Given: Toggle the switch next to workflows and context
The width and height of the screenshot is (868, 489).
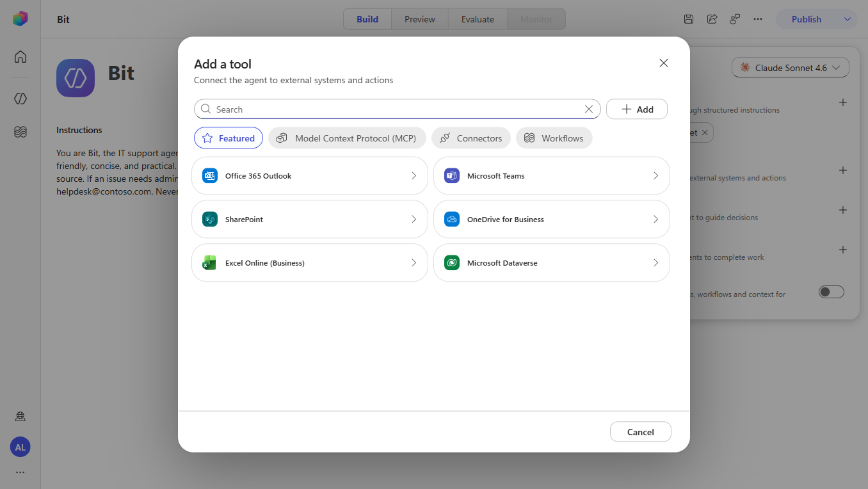Looking at the screenshot, I should point(832,292).
